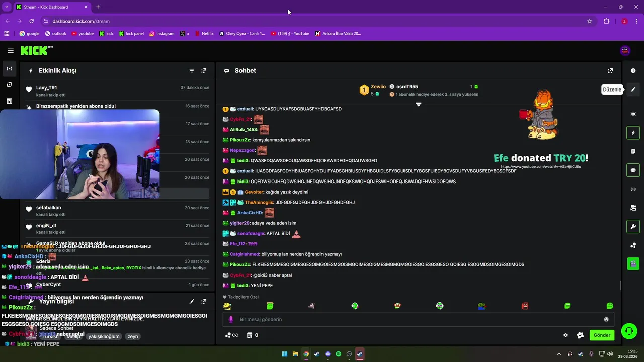This screenshot has height=362, width=644.
Task: Open the Windows Start menu
Action: (284, 354)
